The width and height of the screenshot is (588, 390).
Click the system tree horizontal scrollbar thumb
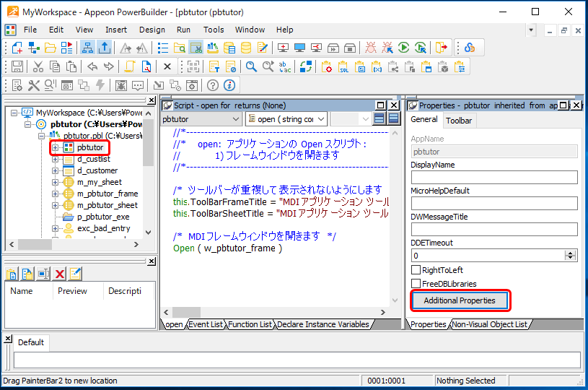click(35, 244)
